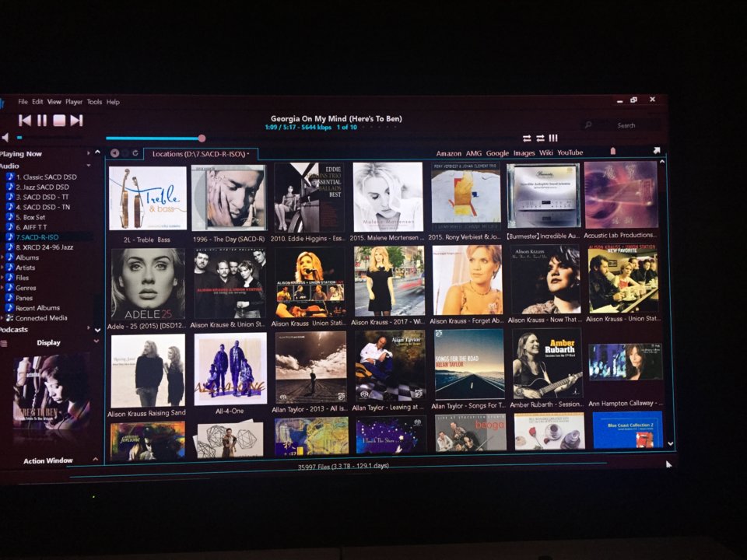
Task: Pause the current playback
Action: click(42, 121)
